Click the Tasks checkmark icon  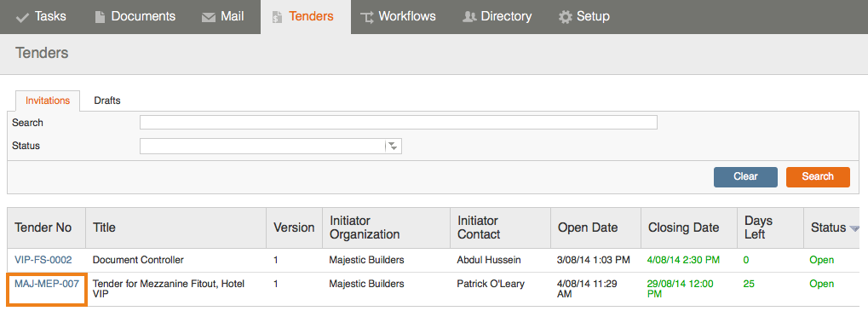pos(23,18)
